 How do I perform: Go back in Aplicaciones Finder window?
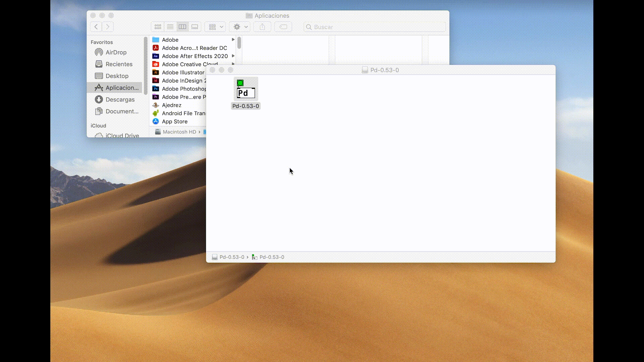tap(96, 27)
